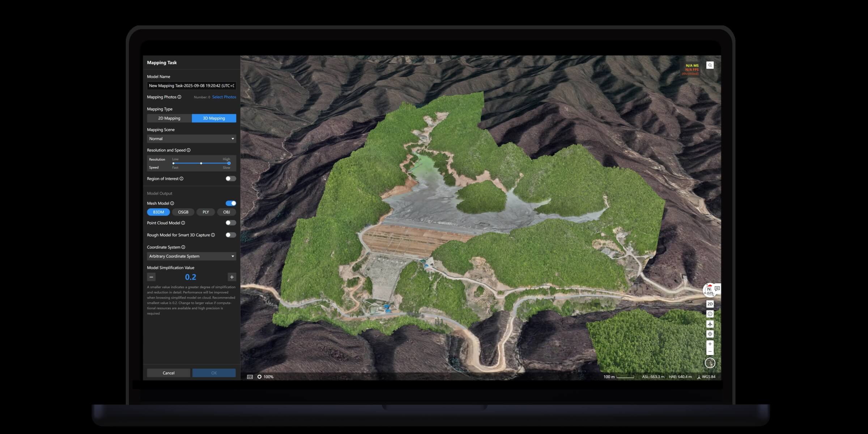Zoom in the map with plus
Viewport: 868px width, 434px height.
tap(710, 344)
